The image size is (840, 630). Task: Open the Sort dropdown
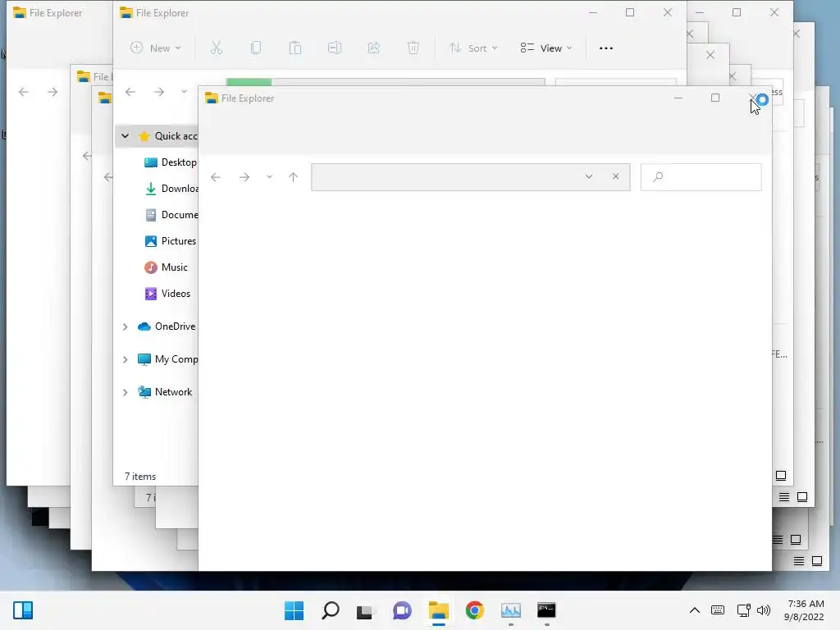click(473, 48)
